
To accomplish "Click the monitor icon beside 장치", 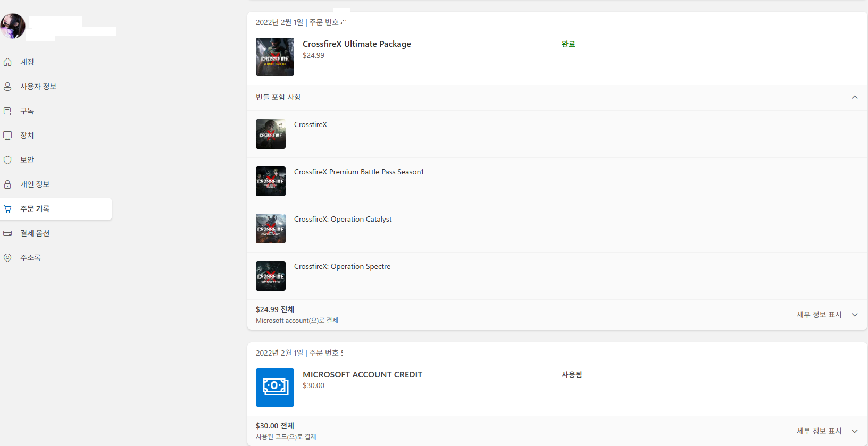I will coord(7,136).
